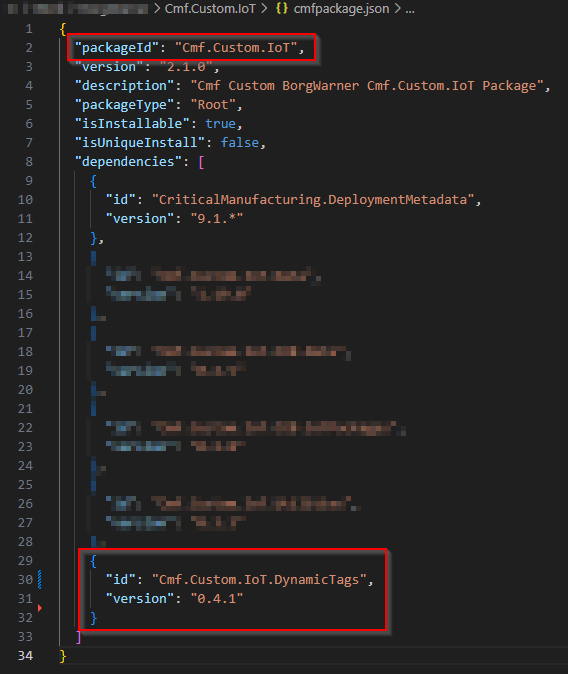The height and width of the screenshot is (674, 568).
Task: Click the opening brace on line 9
Action: pyautogui.click(x=93, y=181)
